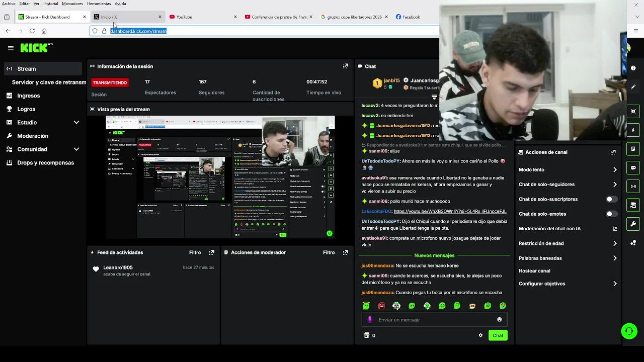Toggle the wrench moderator widget icon
Viewport: 644px width, 362px height.
(x=633, y=224)
